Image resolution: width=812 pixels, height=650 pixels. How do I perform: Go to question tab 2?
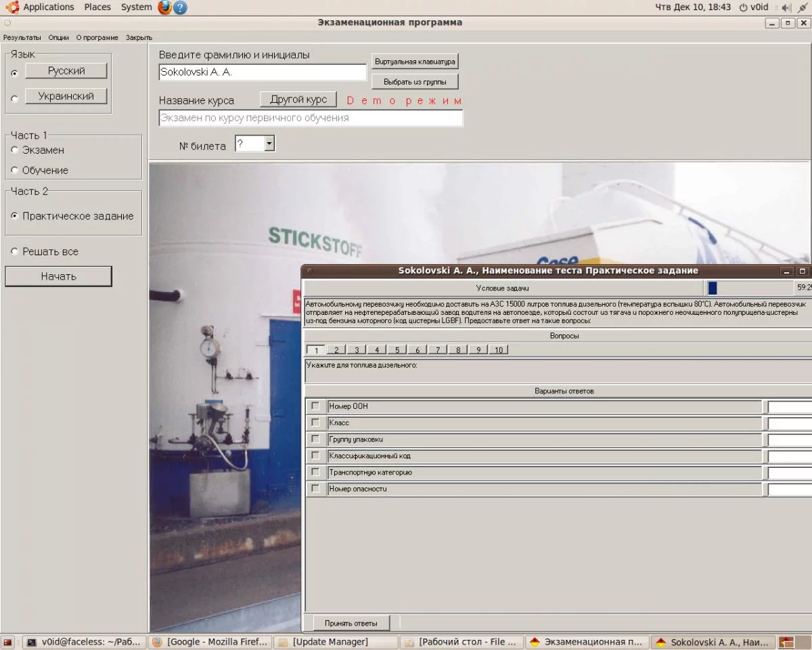click(336, 350)
